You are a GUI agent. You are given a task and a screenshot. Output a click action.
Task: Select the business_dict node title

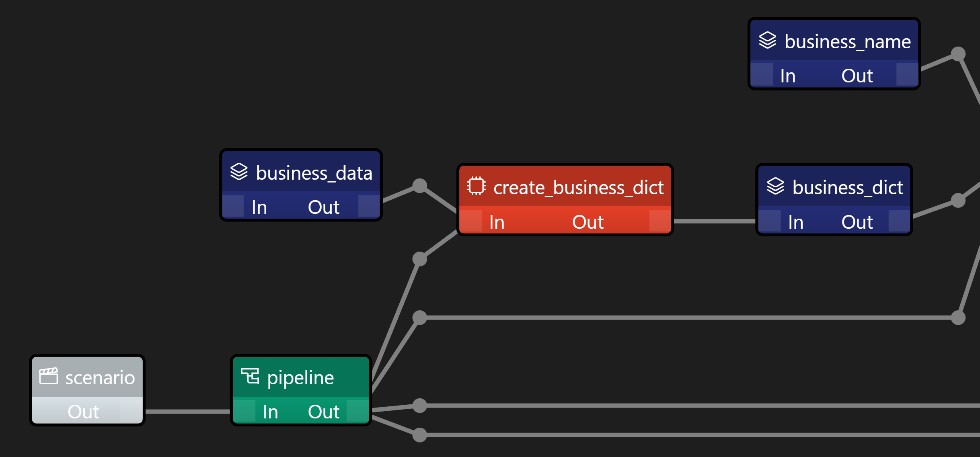(848, 187)
